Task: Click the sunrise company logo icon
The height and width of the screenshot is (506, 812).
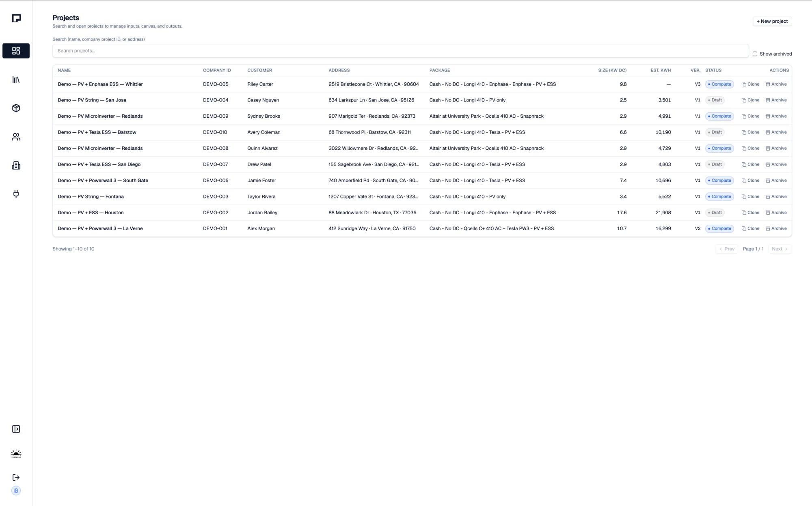Action: (16, 454)
